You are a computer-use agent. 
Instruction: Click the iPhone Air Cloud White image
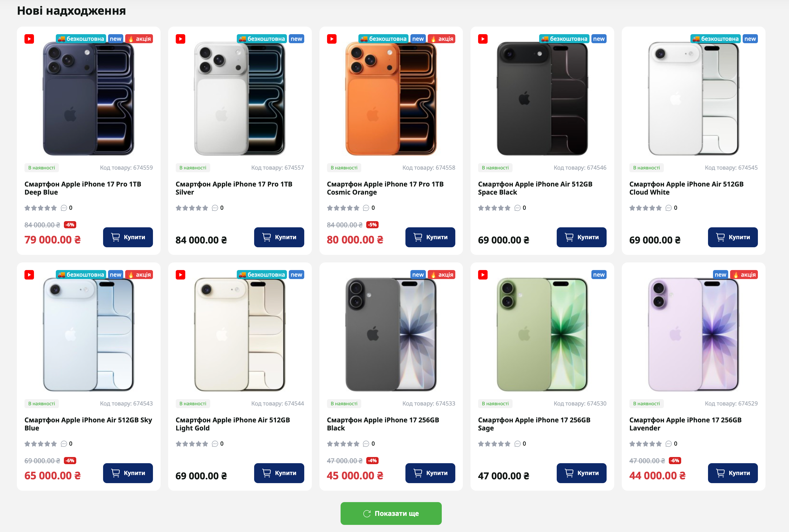693,98
